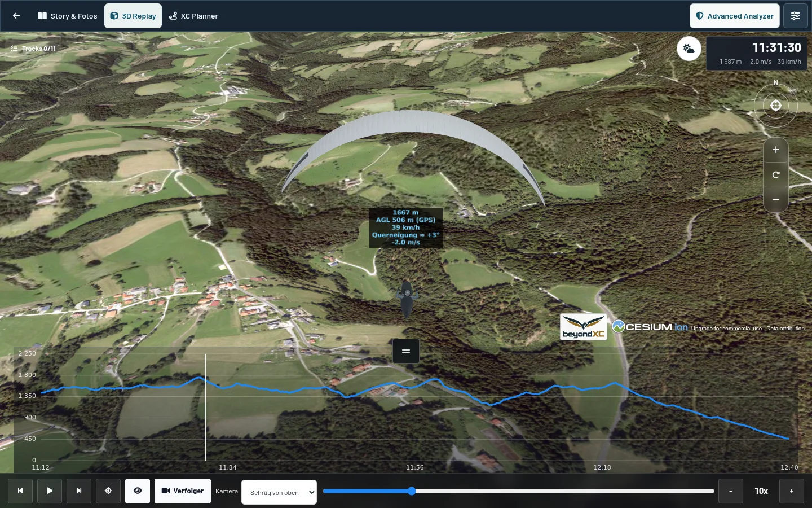Click the Cesium ion logo
Screen dimensions: 812x508
coord(650,327)
